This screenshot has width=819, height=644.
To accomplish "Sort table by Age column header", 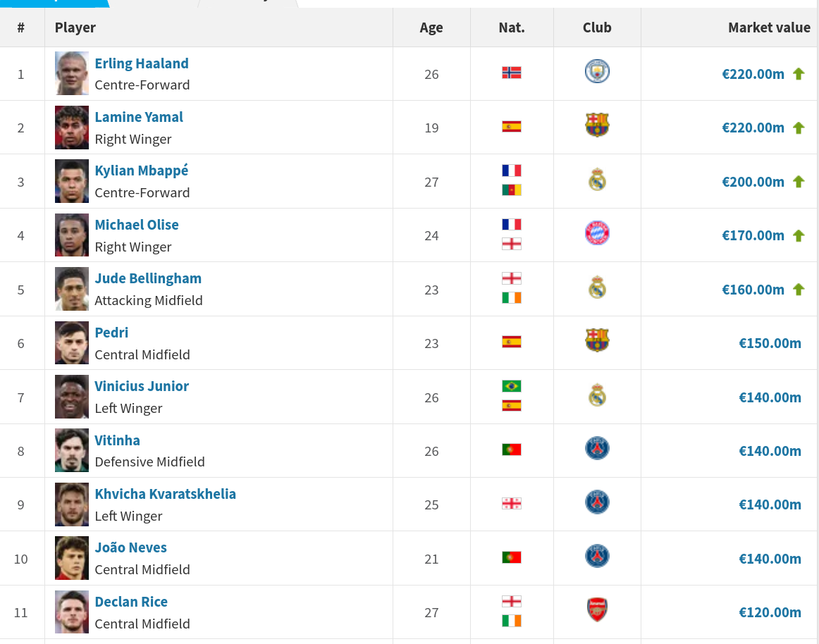I will coord(431,27).
